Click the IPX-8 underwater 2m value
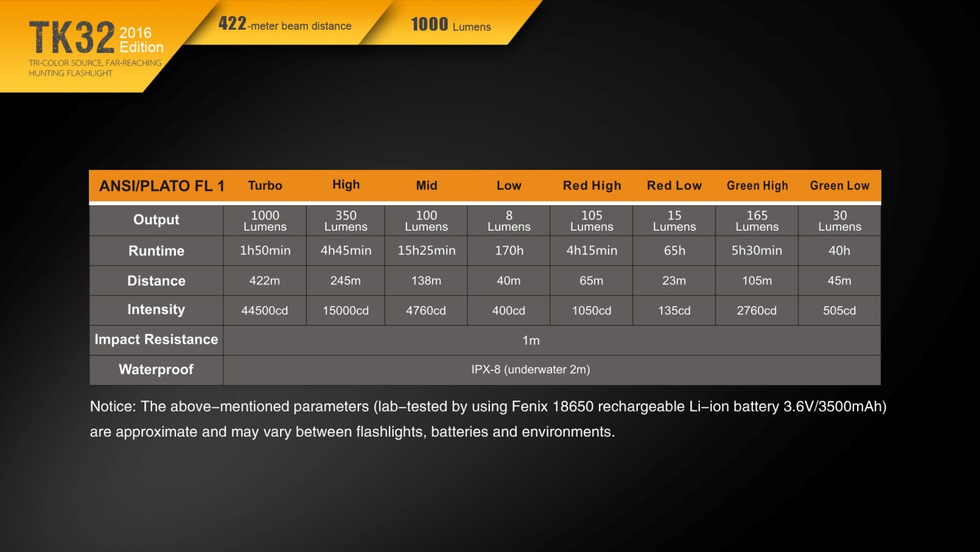This screenshot has height=552, width=980. coord(530,369)
